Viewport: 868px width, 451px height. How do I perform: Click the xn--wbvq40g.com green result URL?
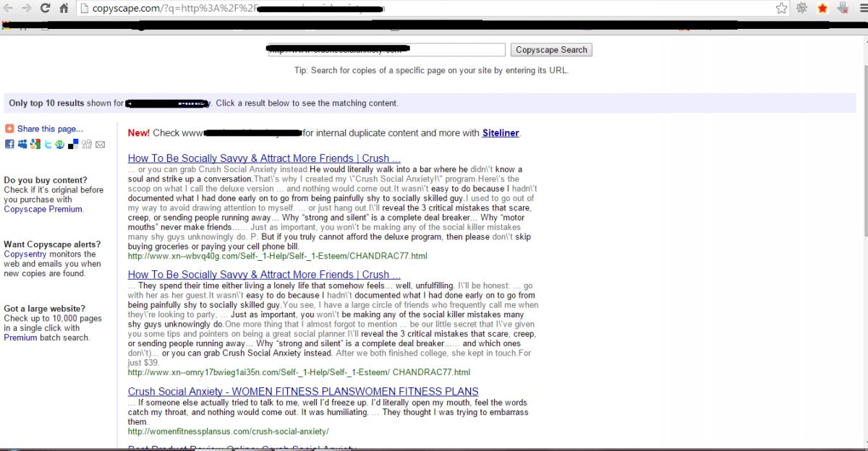[x=278, y=256]
